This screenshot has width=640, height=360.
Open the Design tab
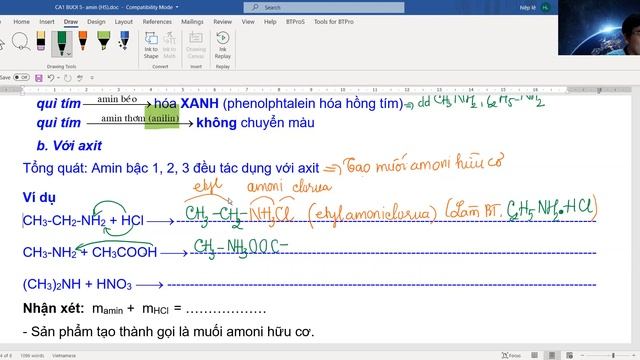pyautogui.click(x=96, y=22)
